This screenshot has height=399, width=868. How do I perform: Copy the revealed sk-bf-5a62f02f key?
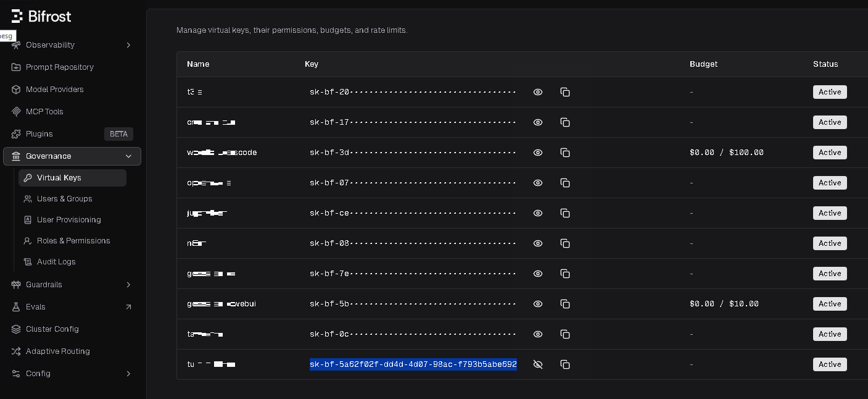(564, 364)
